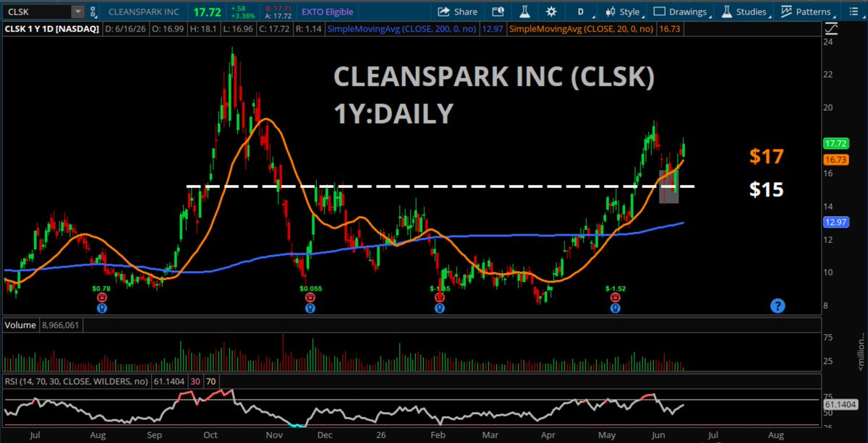Image resolution: width=868 pixels, height=443 pixels.
Task: Click the CLSK 1 Y 1D [NASDAQ] chart label
Action: pyautogui.click(x=51, y=29)
